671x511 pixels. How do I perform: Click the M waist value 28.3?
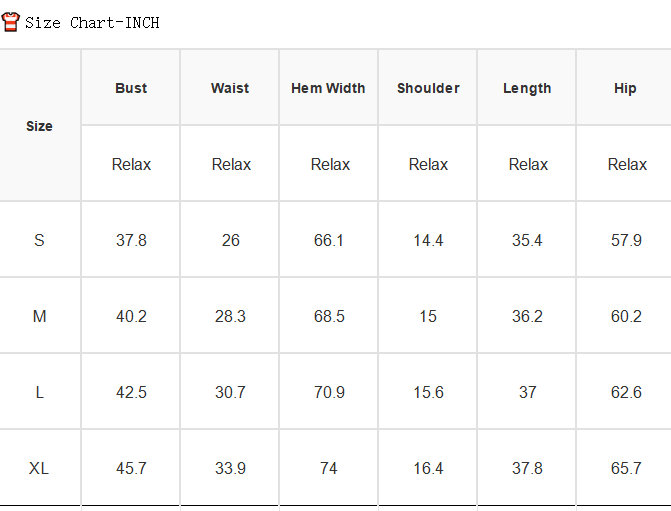[x=230, y=316]
